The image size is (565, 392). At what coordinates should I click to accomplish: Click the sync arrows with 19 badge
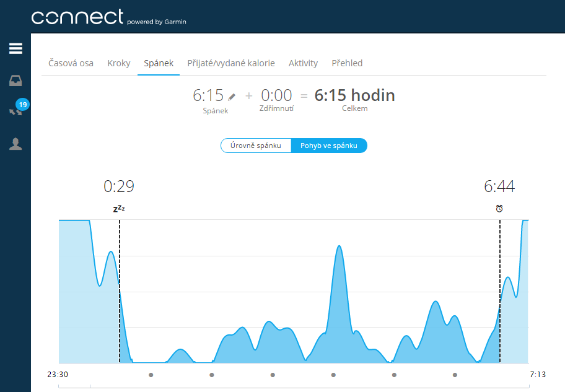tap(15, 111)
